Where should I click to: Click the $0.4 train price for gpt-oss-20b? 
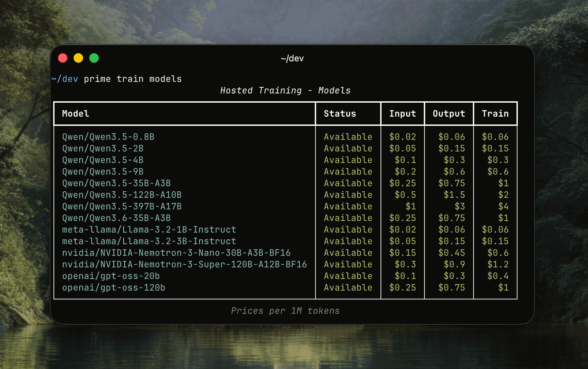498,276
